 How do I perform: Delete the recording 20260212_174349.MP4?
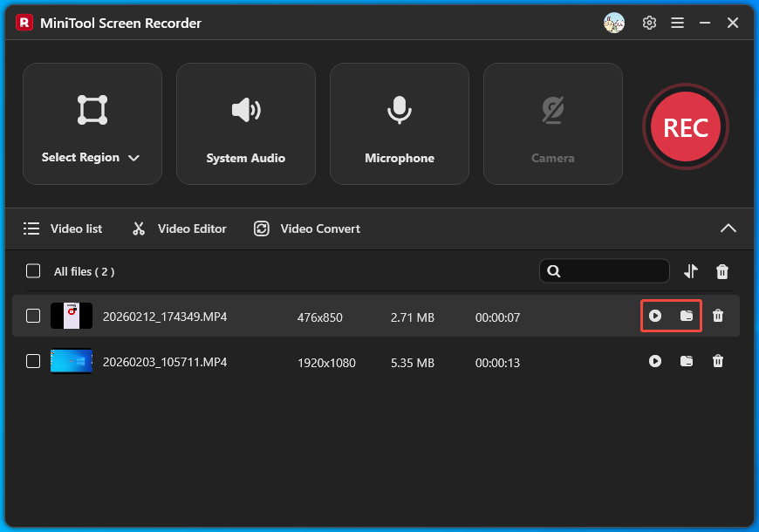tap(718, 316)
